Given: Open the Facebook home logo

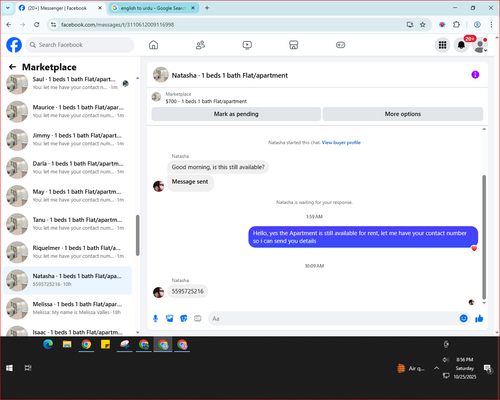Looking at the screenshot, I should 14,45.
